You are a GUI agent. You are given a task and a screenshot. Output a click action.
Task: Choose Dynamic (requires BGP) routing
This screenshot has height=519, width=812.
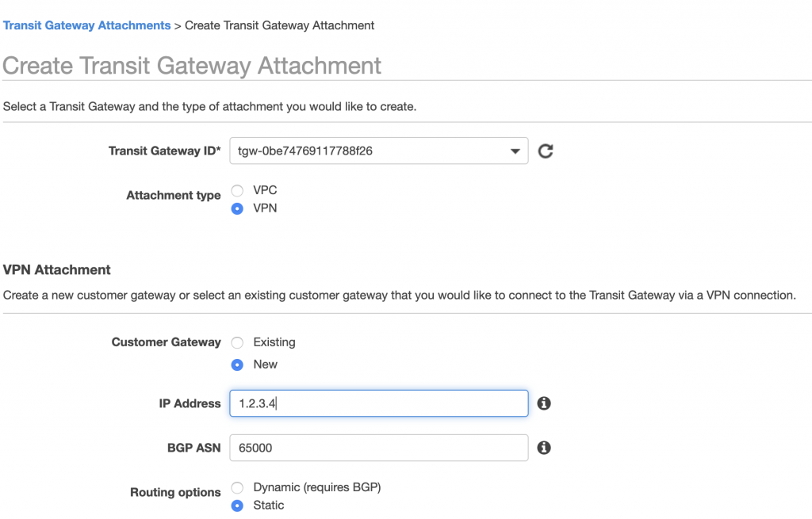[x=237, y=487]
